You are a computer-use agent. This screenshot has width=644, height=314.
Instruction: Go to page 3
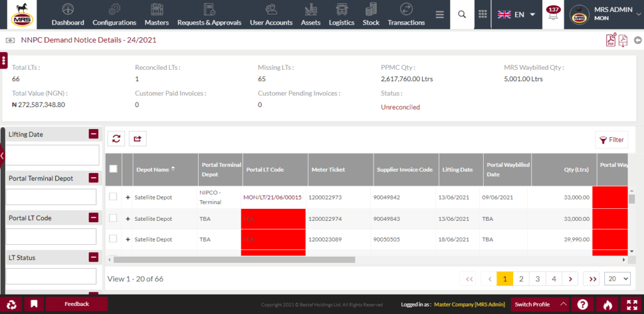[537, 279]
